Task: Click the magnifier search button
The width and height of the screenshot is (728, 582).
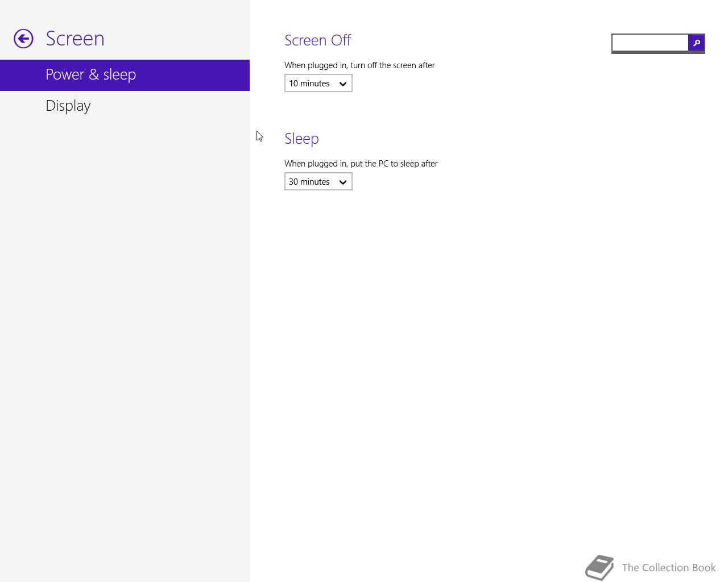Action: coord(696,43)
